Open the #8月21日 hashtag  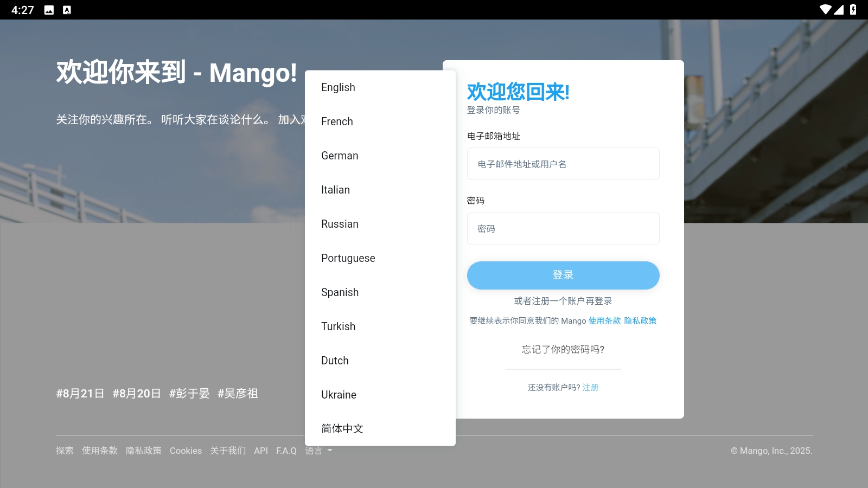point(79,394)
